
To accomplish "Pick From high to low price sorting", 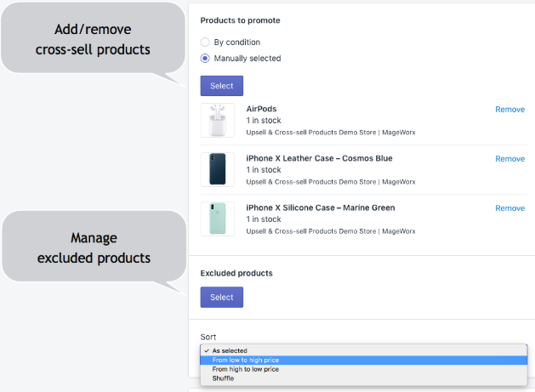I will (x=246, y=369).
